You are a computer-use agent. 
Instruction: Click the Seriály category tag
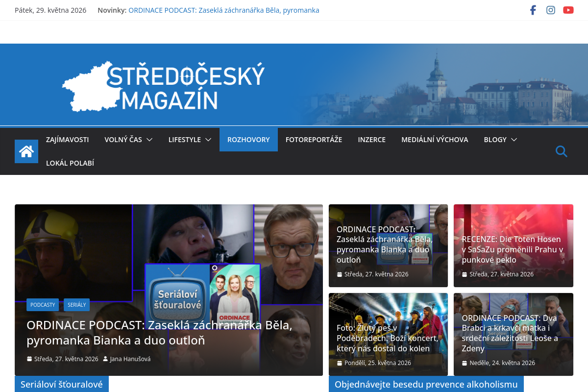(x=77, y=305)
